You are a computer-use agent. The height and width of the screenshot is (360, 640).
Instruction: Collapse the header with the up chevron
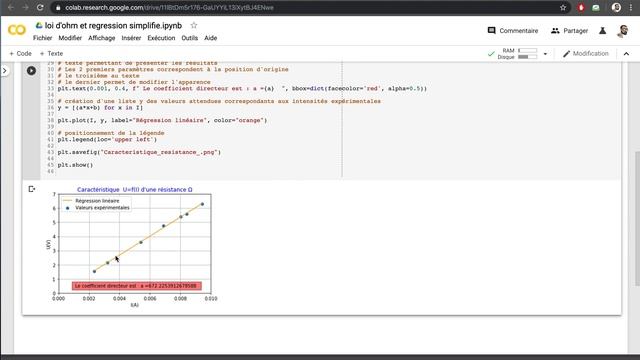[626, 53]
